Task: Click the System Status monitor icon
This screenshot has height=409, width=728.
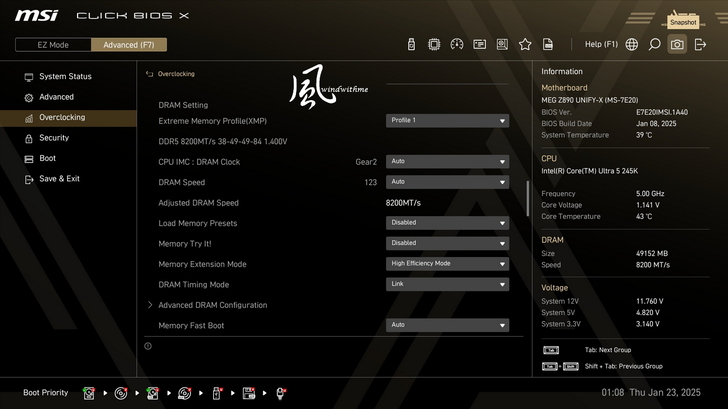Action: 29,77
